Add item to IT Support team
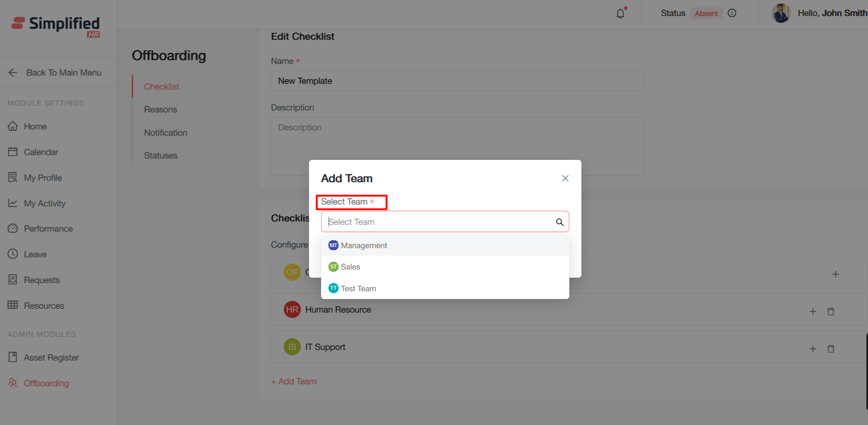868x425 pixels. (813, 349)
